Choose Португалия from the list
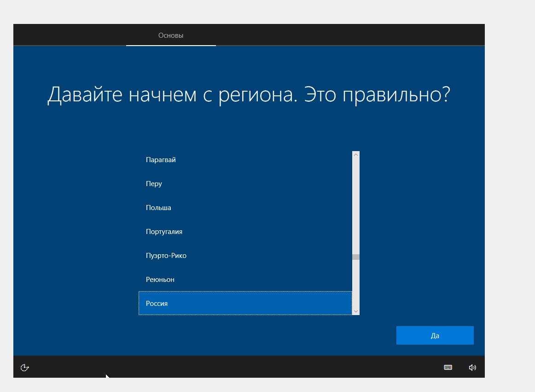535x392 pixels. pos(245,232)
